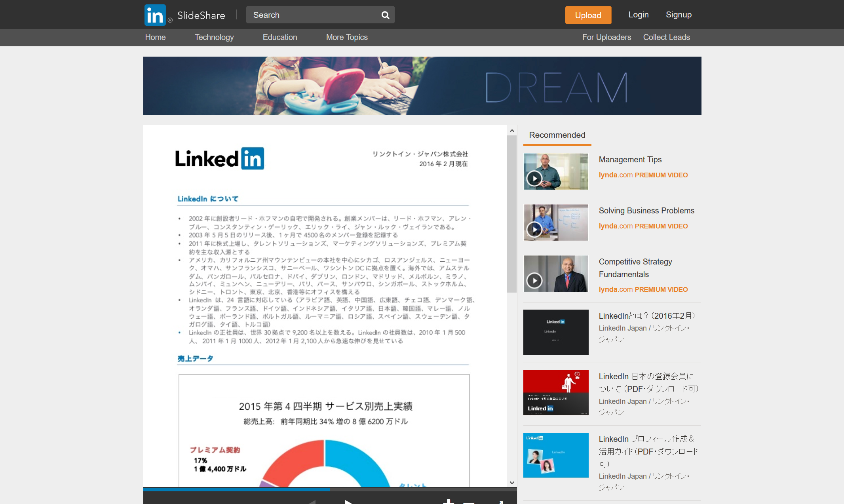Click the orange Upload button
Screen dimensions: 844x504
tap(588, 15)
